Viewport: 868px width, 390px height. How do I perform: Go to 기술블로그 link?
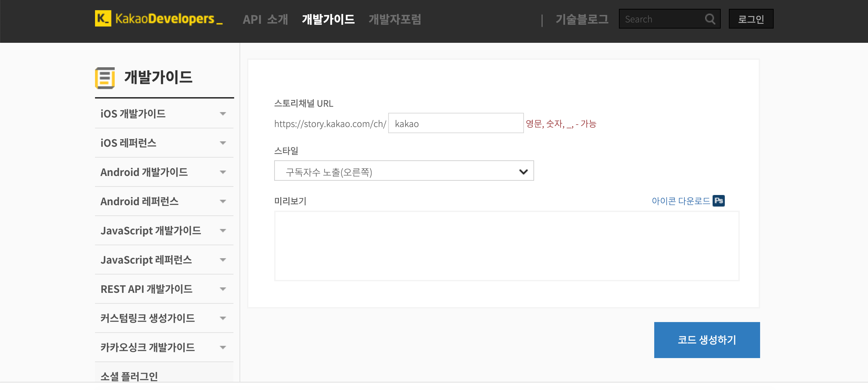582,19
